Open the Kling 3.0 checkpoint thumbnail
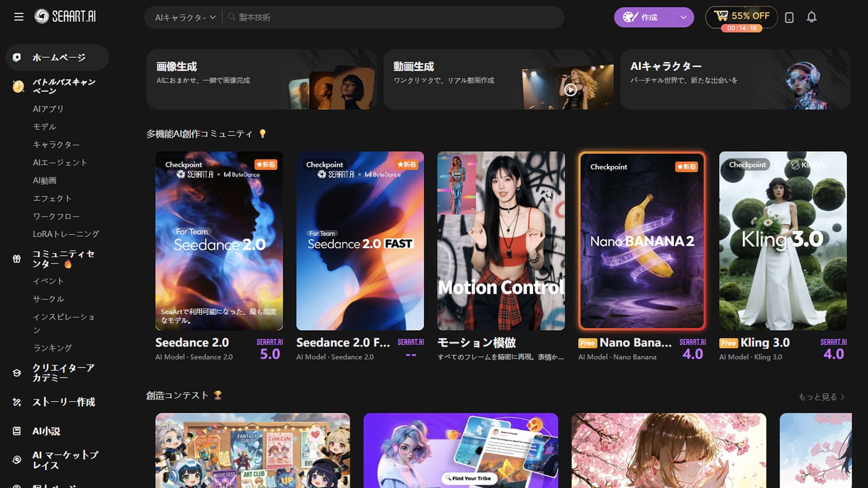 click(783, 241)
